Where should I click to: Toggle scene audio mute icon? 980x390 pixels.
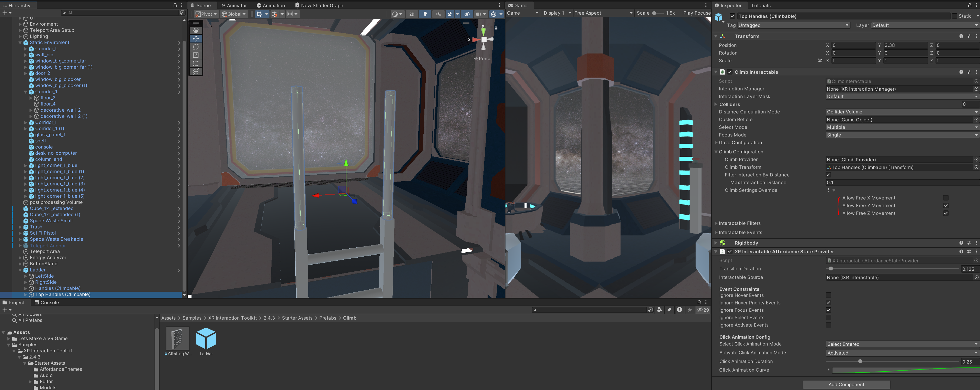438,14
